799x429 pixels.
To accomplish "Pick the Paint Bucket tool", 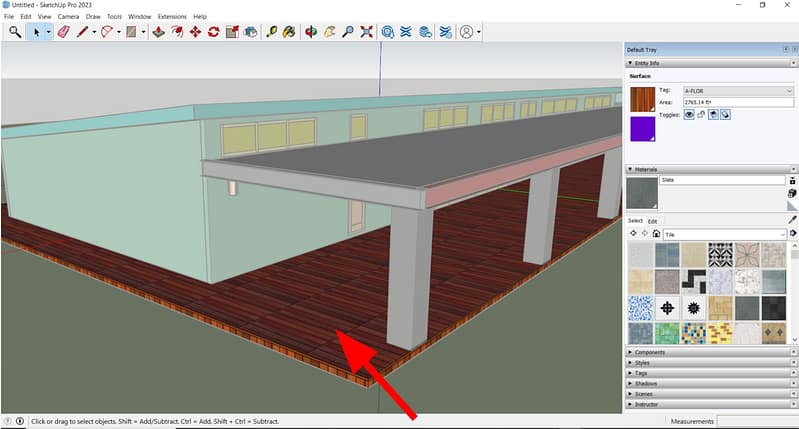I will 290,32.
